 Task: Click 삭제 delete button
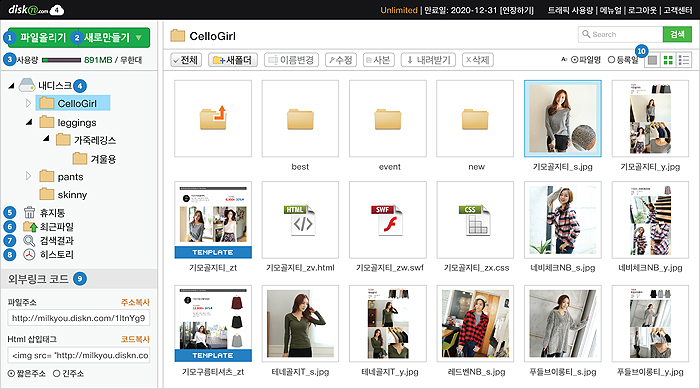(x=478, y=60)
